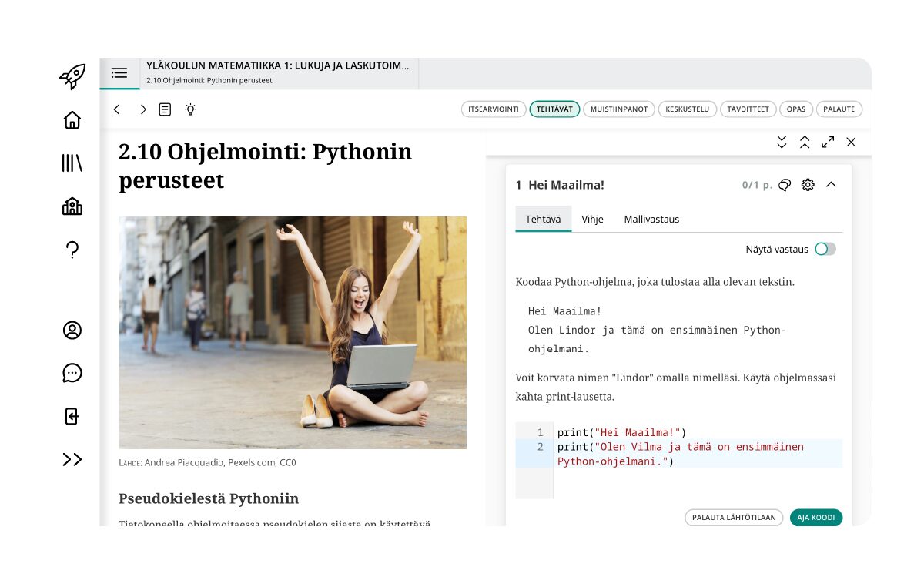Go to home via house icon
Image resolution: width=924 pixels, height=584 pixels.
[x=72, y=120]
